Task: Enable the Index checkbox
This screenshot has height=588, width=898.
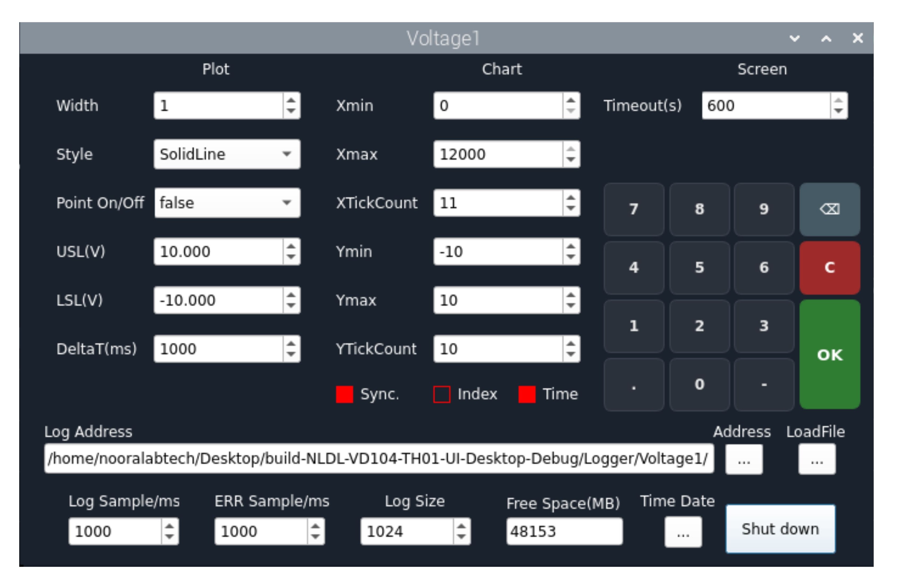Action: coord(442,394)
